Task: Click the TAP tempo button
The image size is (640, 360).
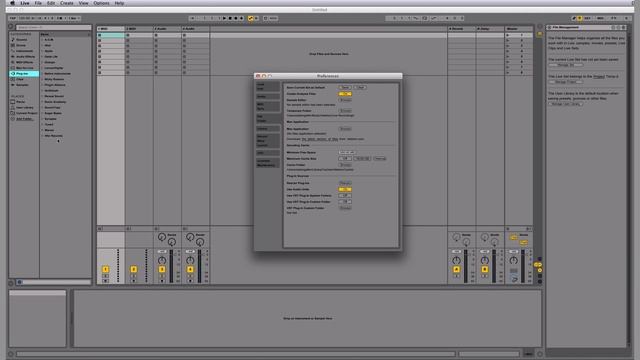Action: [13, 18]
